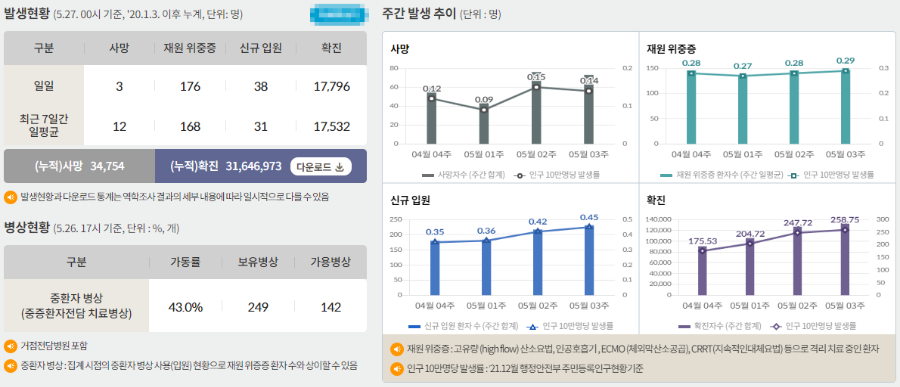The image size is (900, 387).
Task: Click the 258.75 data label in 확진 chart
Action: (845, 219)
